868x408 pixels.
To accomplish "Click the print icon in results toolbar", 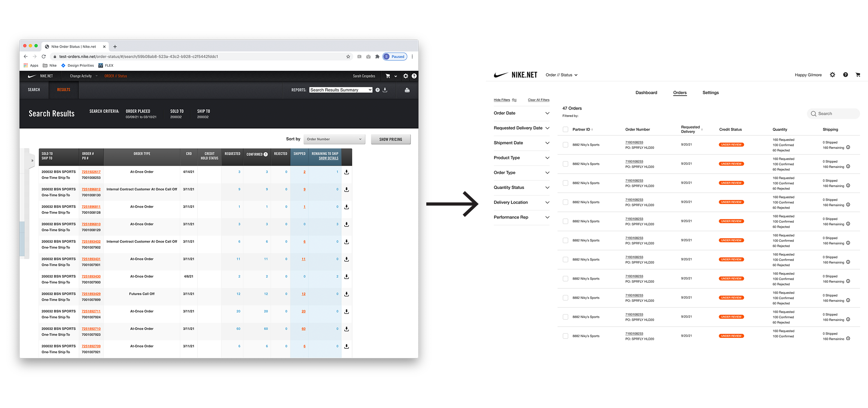I will click(x=407, y=90).
